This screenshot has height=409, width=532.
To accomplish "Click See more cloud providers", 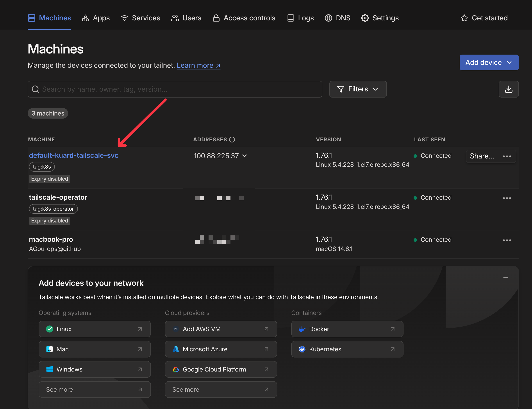I will 221,389.
